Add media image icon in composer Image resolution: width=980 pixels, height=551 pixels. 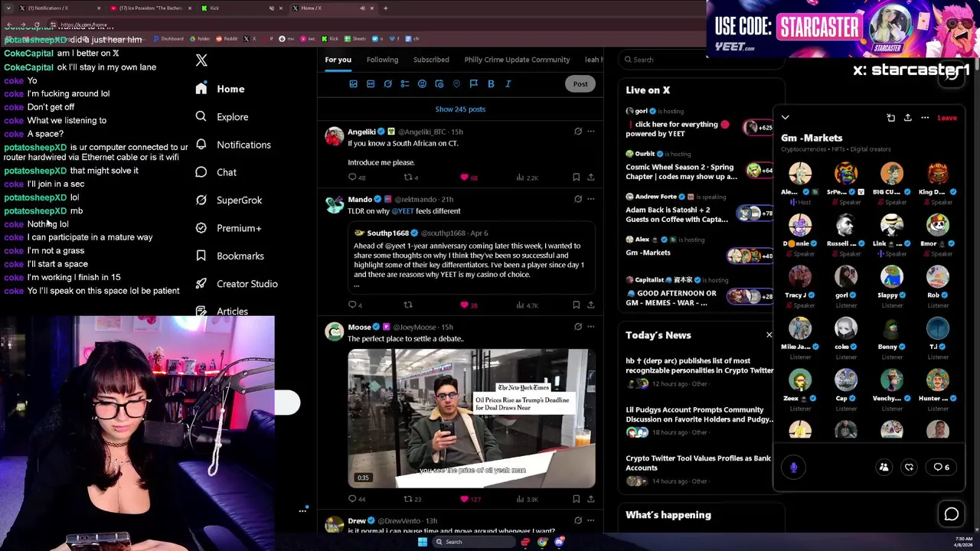click(353, 84)
